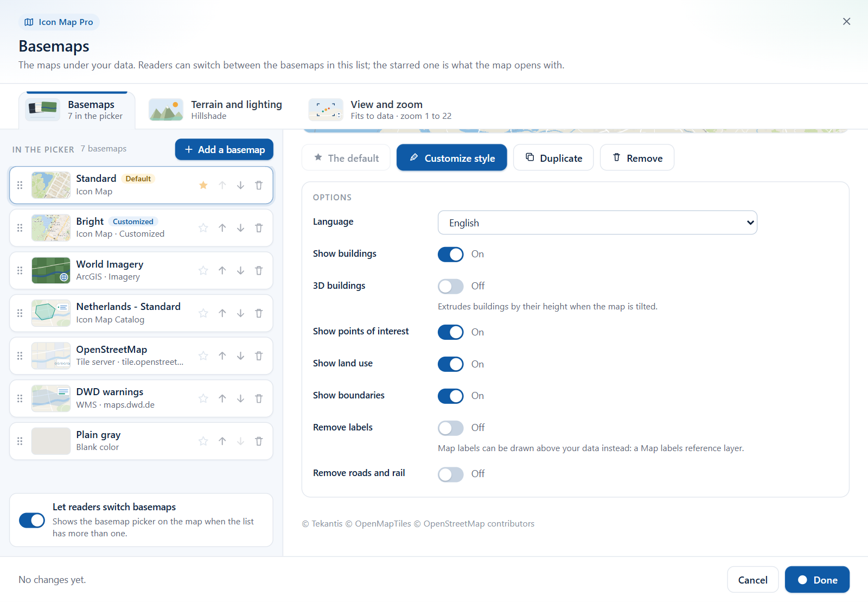The image size is (868, 602).
Task: Grab the Netherlands - Standard drag handle
Action: click(20, 313)
